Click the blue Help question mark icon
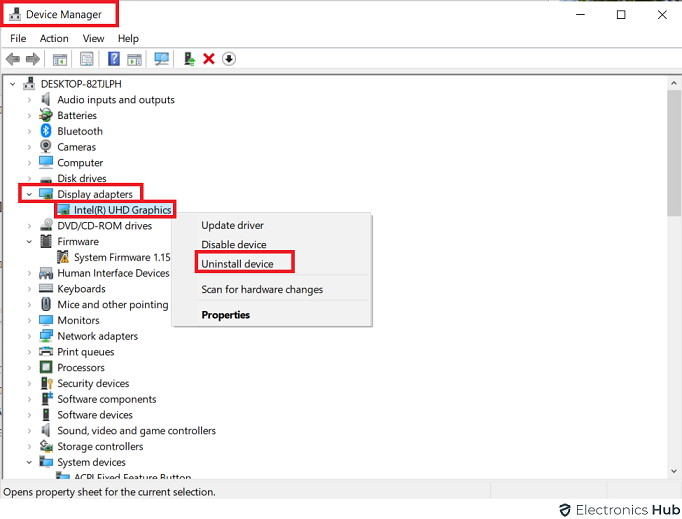The image size is (682, 519). tap(114, 59)
